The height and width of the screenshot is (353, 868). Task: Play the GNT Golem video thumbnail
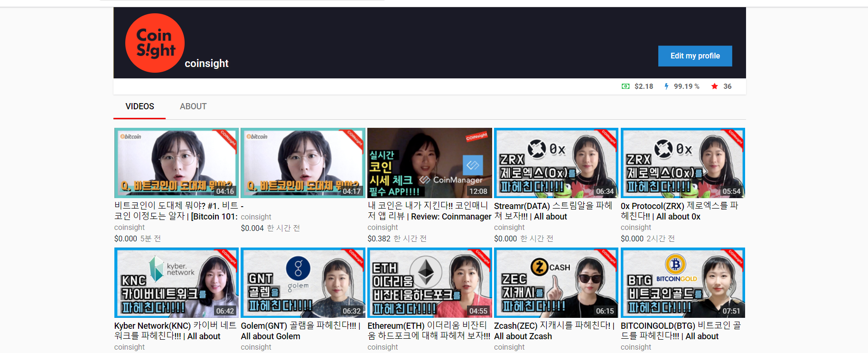click(x=303, y=283)
